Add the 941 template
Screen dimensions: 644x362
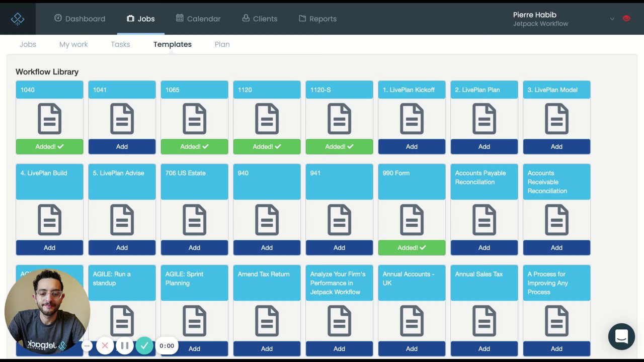pos(339,247)
